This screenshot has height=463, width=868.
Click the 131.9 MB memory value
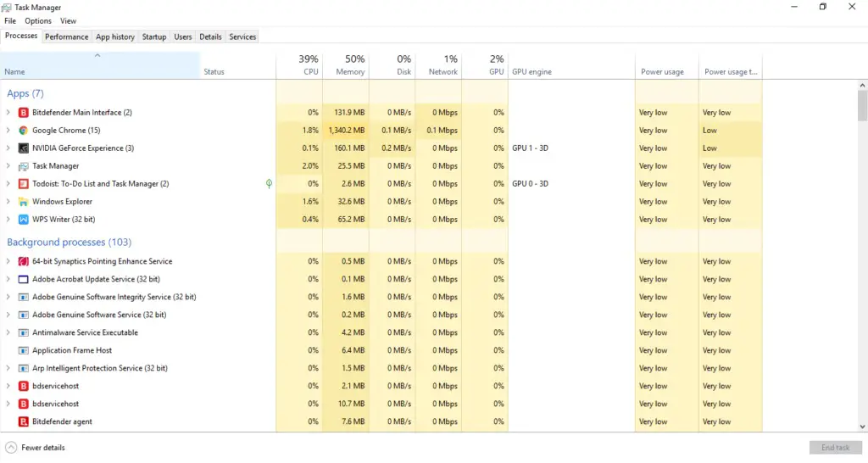(349, 113)
